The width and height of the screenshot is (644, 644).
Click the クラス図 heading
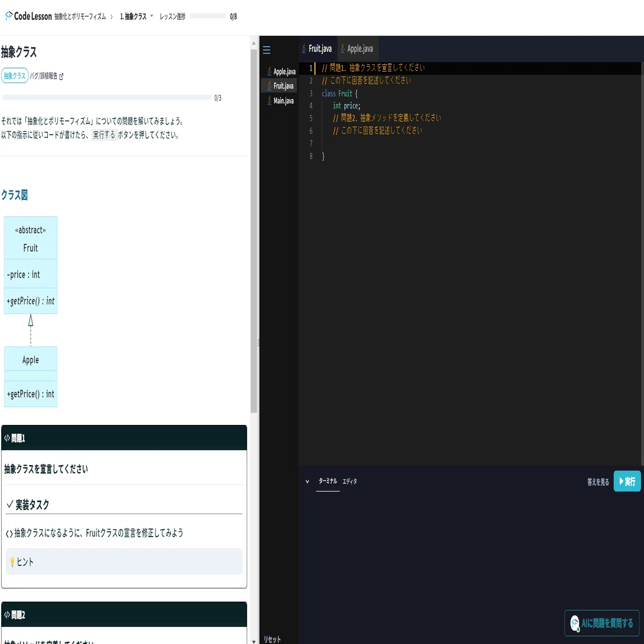click(x=14, y=195)
